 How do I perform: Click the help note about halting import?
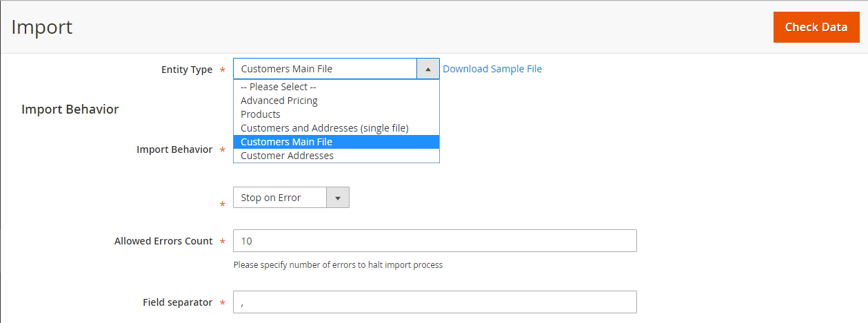pyautogui.click(x=338, y=264)
